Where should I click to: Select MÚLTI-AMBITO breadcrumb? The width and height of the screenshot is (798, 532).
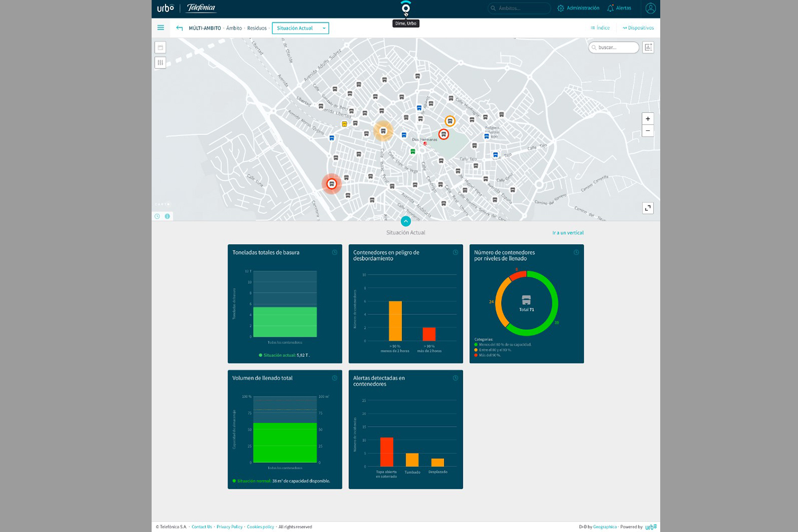205,28
